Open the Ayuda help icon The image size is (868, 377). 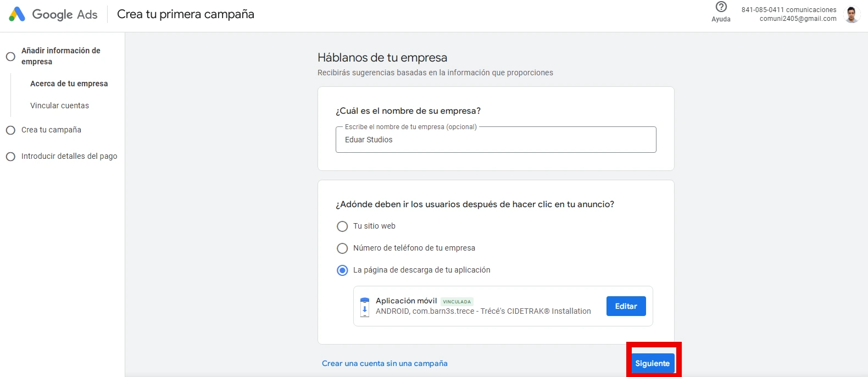click(x=721, y=7)
